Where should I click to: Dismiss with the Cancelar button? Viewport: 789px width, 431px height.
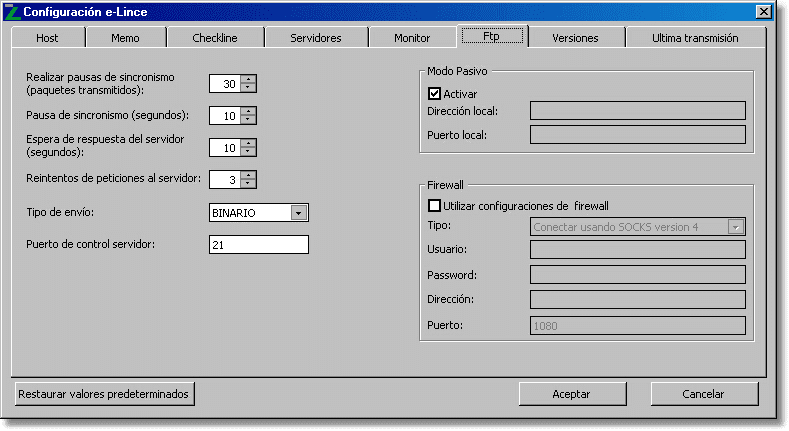704,394
